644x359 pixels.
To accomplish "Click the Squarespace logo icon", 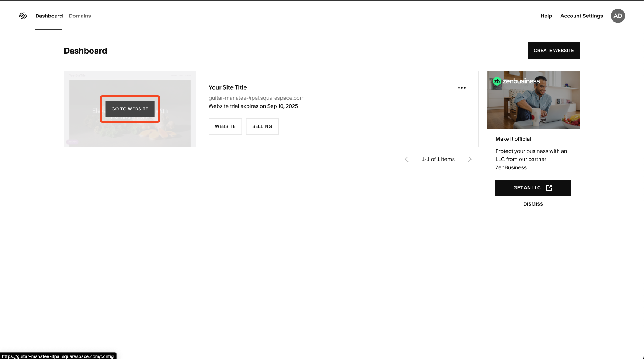I will [23, 16].
